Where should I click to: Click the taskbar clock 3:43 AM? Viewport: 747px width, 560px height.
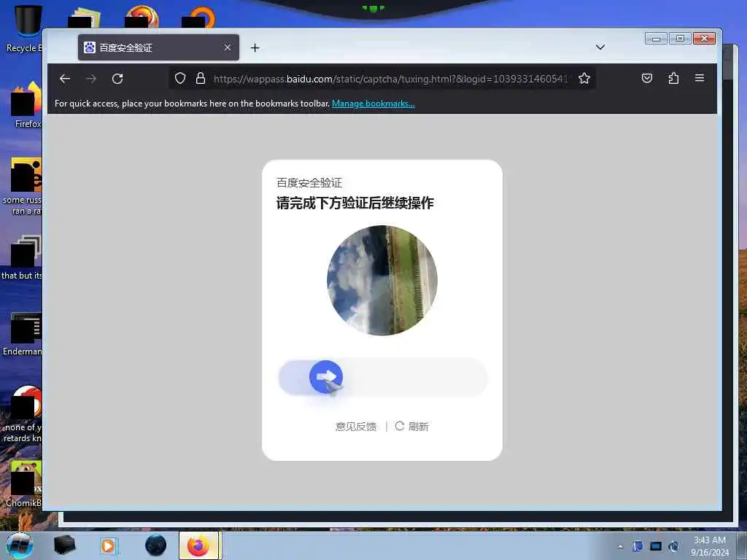[710, 546]
